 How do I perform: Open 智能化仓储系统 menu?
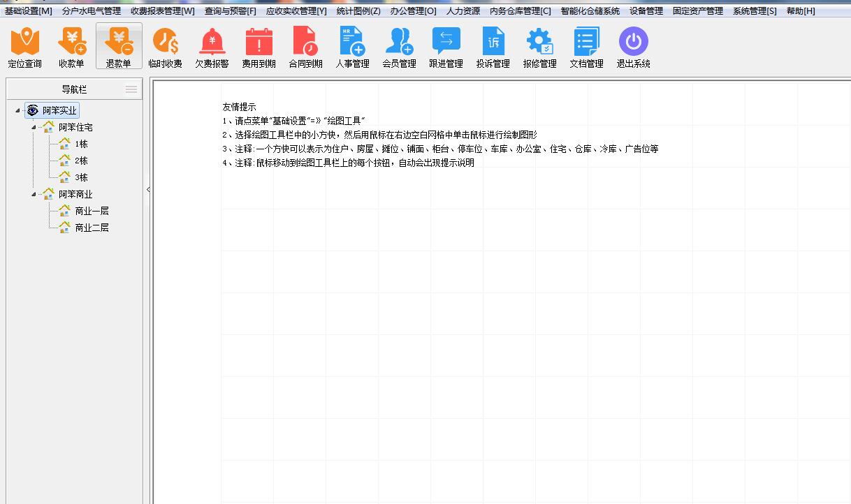coord(590,11)
